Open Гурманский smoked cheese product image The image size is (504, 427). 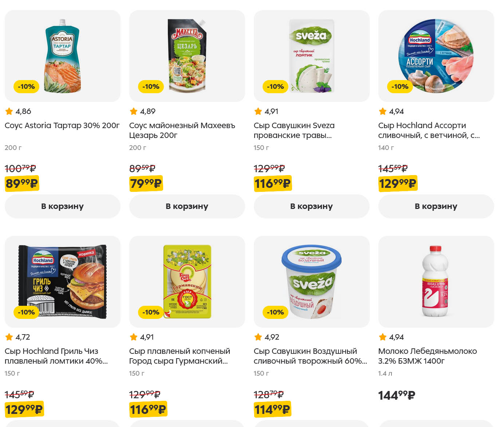pos(187,281)
